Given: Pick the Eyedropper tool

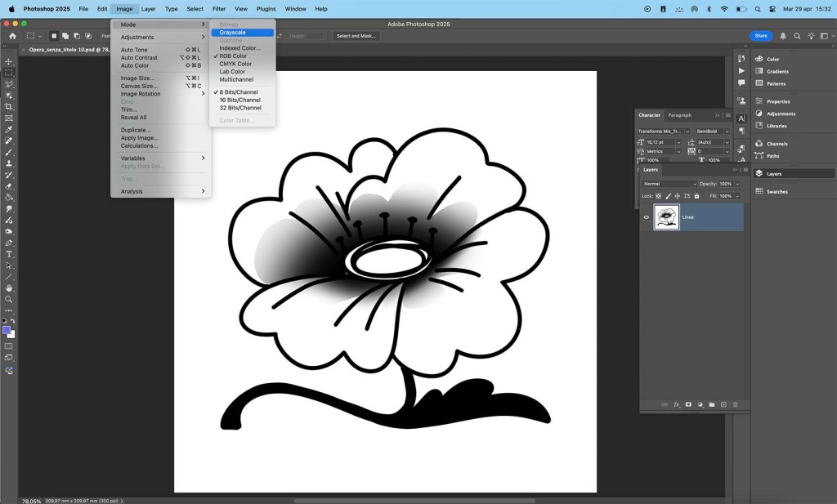Looking at the screenshot, I should click(9, 129).
